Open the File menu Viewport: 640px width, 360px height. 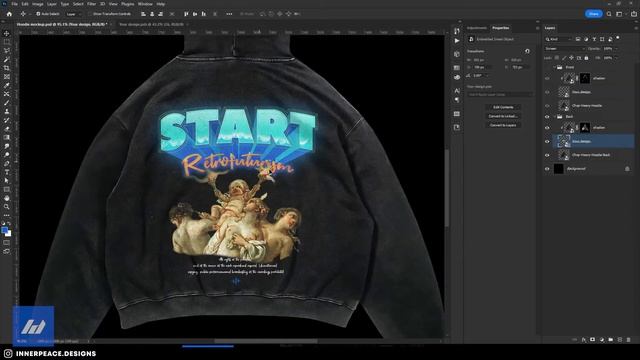pyautogui.click(x=14, y=4)
